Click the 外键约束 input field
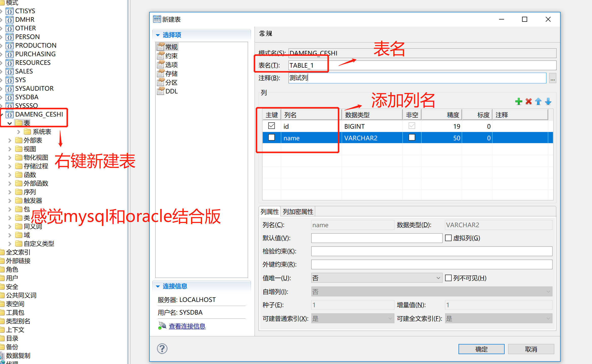 (x=432, y=264)
